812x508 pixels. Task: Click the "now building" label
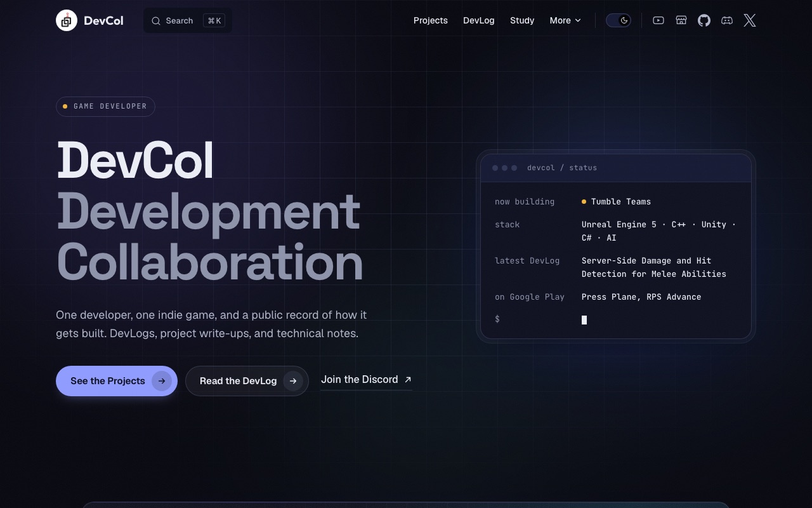pos(525,202)
